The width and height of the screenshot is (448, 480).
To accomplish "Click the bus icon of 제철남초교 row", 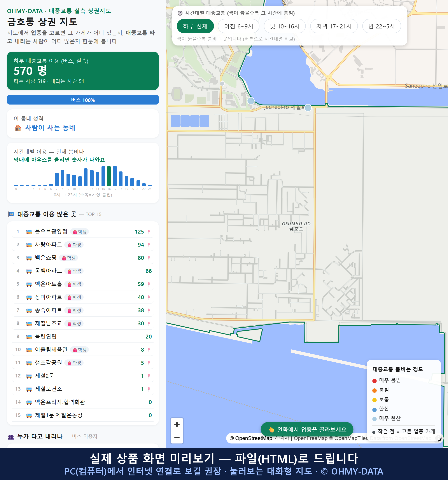I will click(x=29, y=324).
